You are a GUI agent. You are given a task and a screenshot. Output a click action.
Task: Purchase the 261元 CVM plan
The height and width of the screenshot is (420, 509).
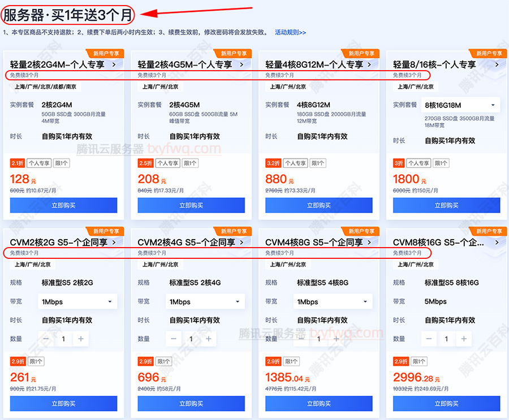tap(63, 404)
